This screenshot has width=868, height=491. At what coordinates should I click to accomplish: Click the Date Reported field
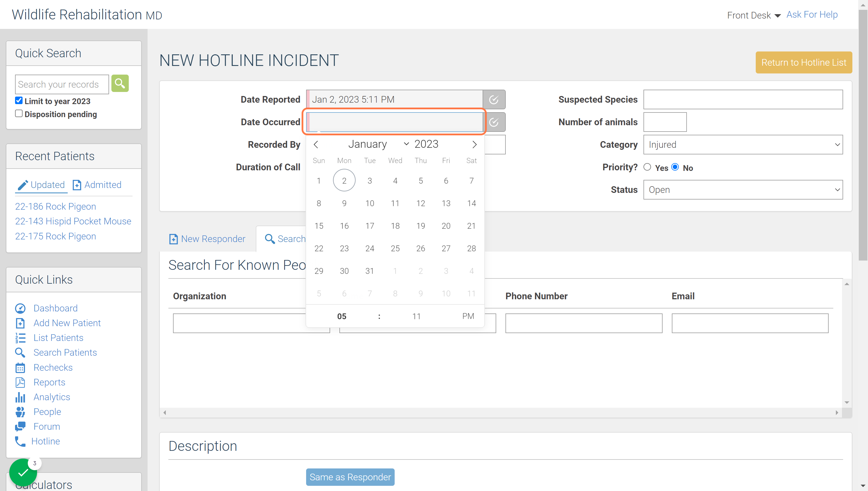click(395, 99)
